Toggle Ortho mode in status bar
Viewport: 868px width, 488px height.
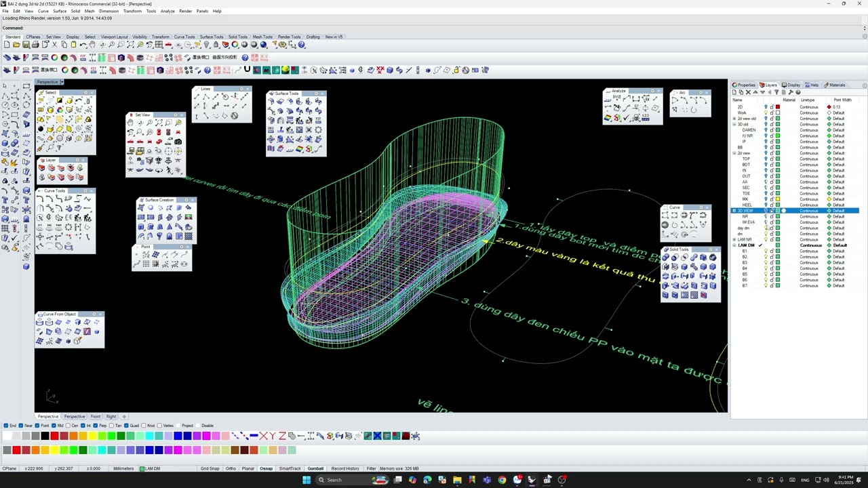pos(231,468)
